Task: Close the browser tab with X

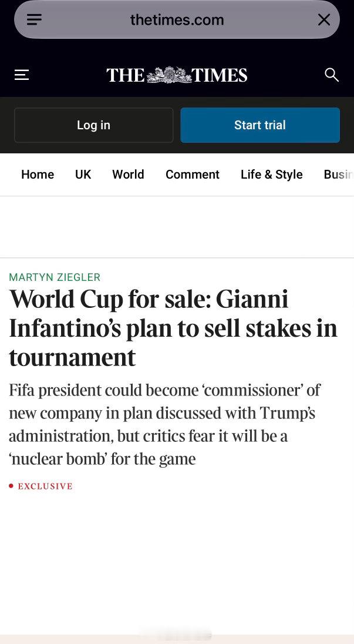Action: point(323,20)
